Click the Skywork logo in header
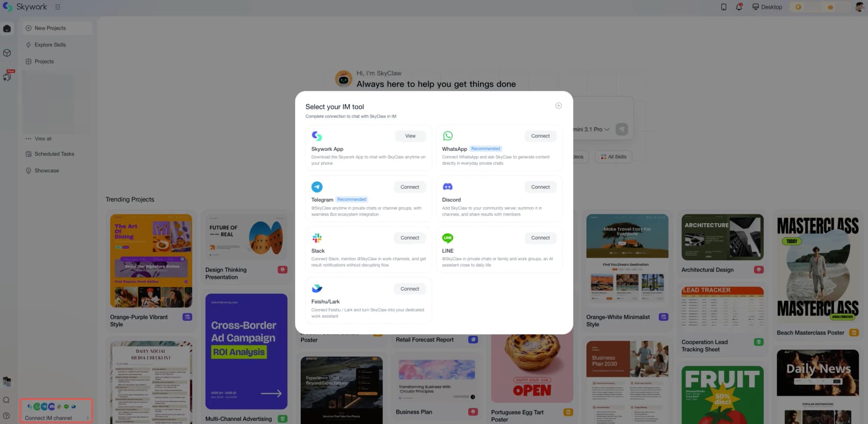The image size is (868, 424). pyautogui.click(x=25, y=7)
